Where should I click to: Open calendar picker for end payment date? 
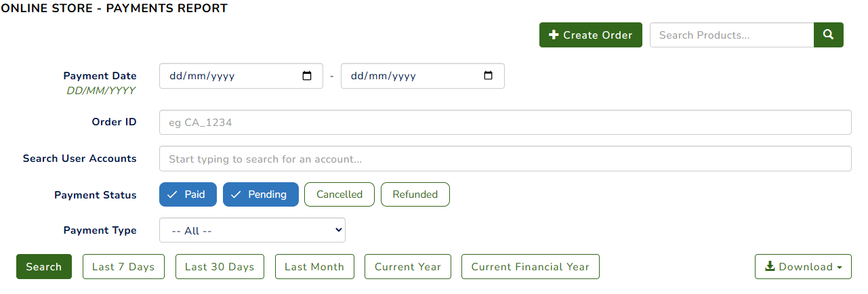[x=488, y=76]
